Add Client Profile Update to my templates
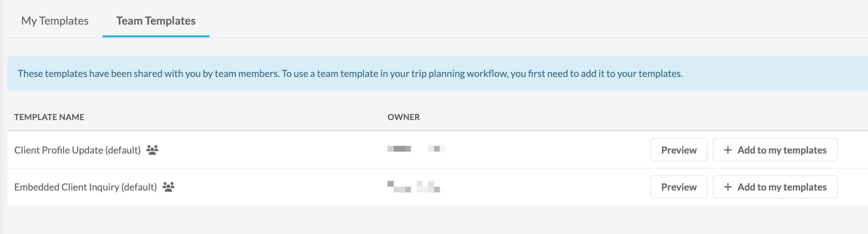Screen dimensions: 868x234 click(782, 150)
